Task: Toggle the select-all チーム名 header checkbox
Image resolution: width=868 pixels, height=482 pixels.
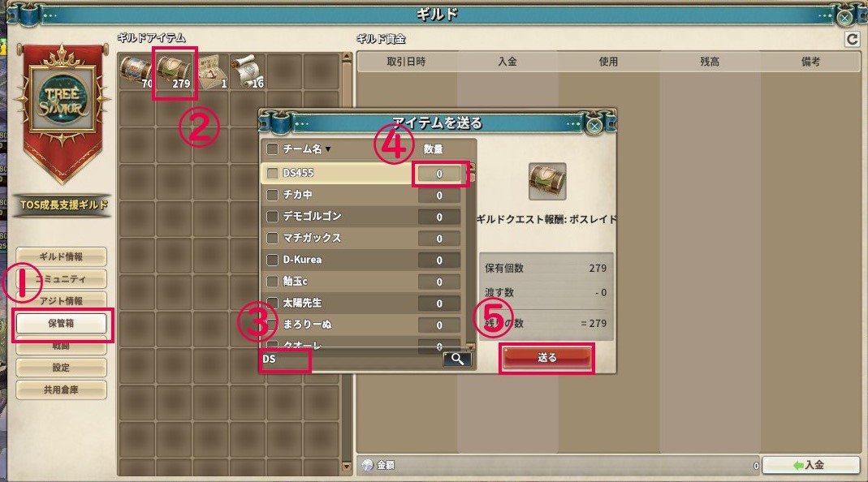Action: point(272,148)
